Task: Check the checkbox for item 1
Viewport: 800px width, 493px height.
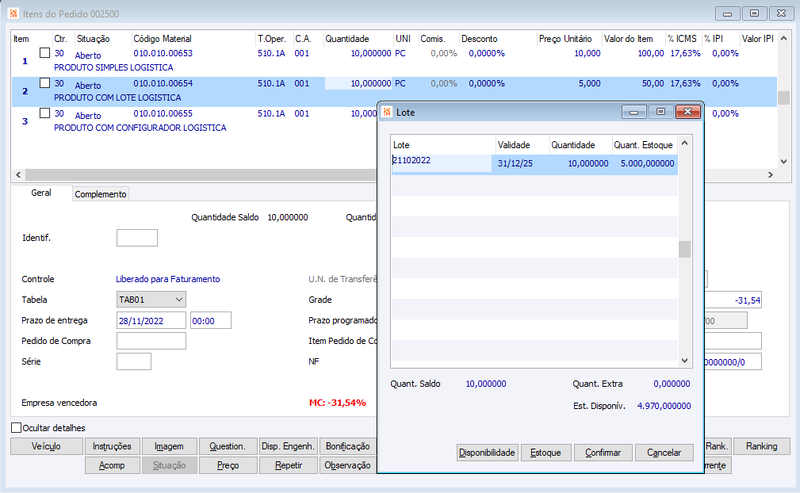Action: (45, 53)
